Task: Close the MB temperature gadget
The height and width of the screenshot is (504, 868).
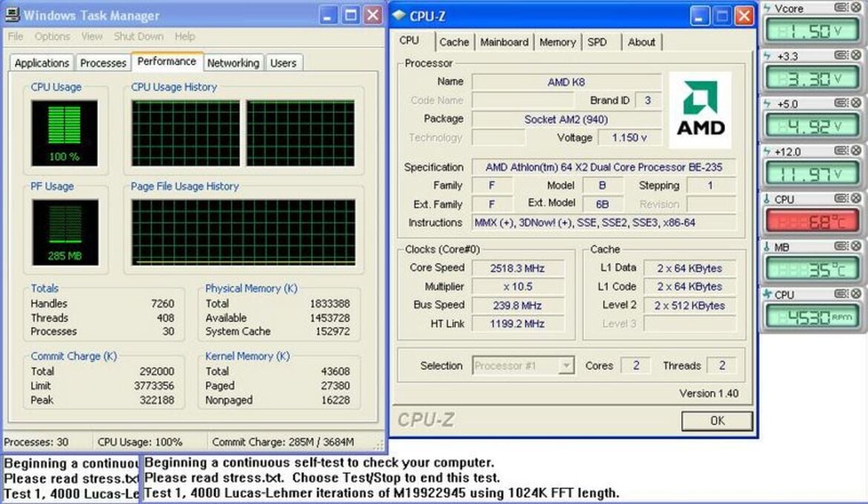Action: (855, 245)
